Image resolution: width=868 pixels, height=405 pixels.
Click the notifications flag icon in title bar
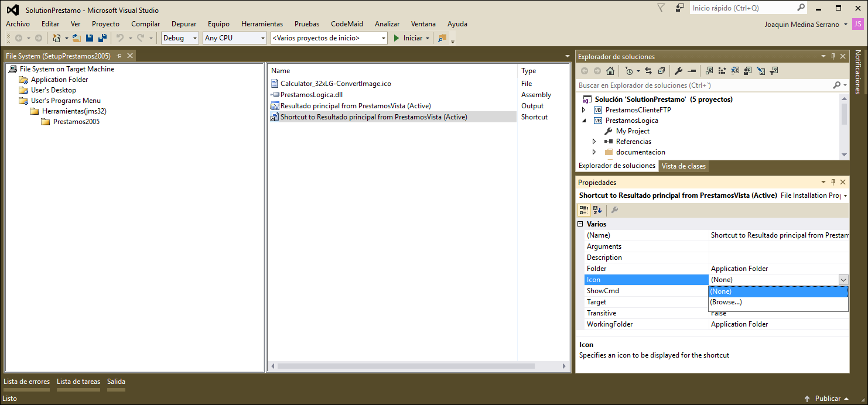click(661, 8)
